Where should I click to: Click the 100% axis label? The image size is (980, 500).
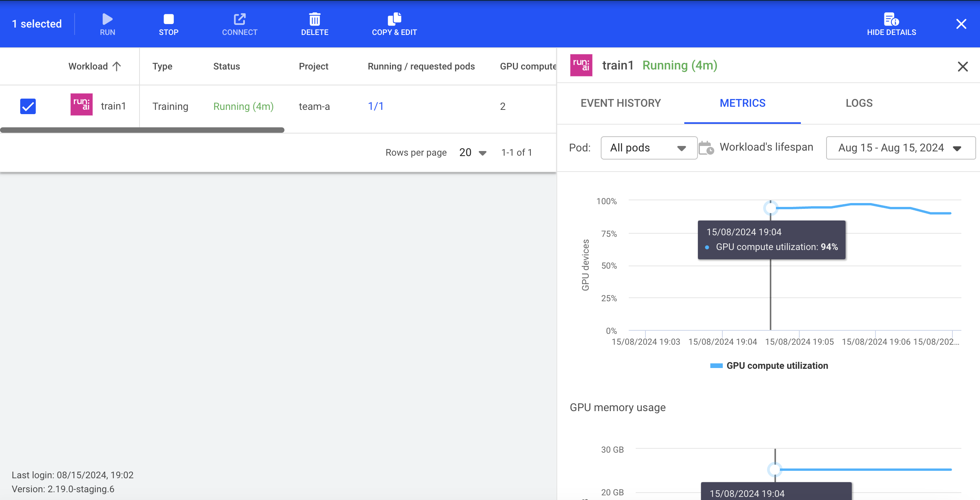[x=606, y=201]
